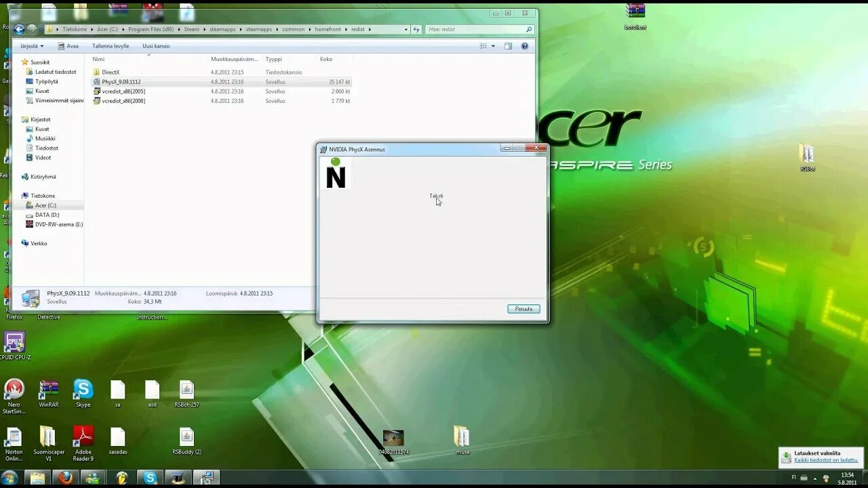Screen dimensions: 868x488
Task: Select the Norton Online desktop shortcut
Action: coord(14,444)
